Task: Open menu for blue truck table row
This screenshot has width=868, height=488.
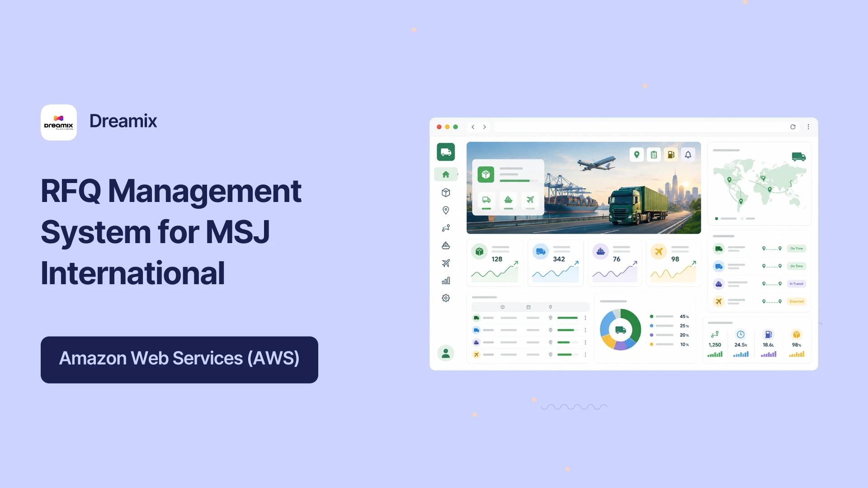Action: click(x=585, y=330)
